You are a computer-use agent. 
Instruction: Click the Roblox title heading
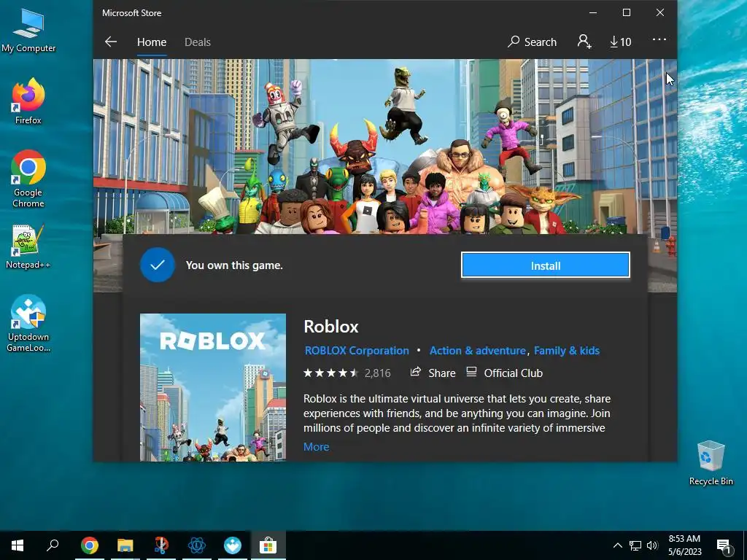pyautogui.click(x=331, y=327)
